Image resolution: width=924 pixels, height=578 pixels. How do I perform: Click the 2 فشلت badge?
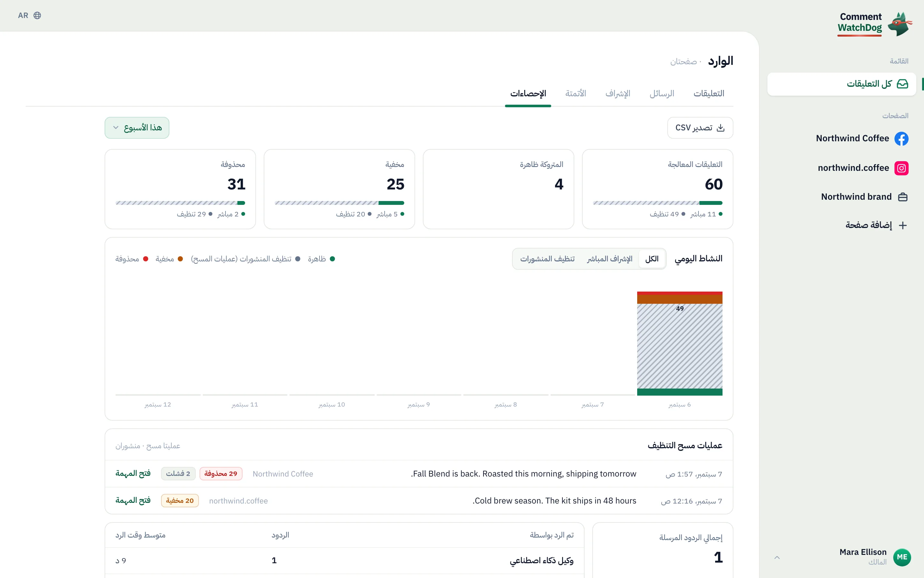pyautogui.click(x=178, y=474)
